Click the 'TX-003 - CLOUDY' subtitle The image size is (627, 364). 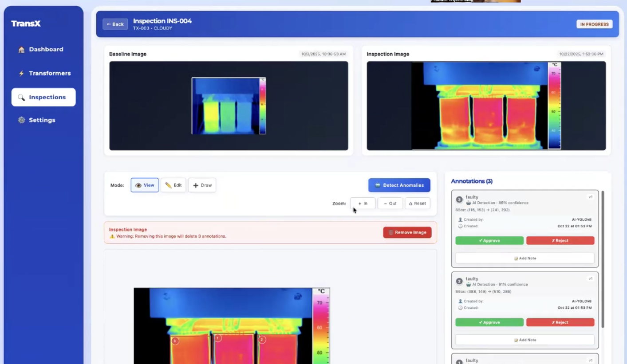[153, 28]
